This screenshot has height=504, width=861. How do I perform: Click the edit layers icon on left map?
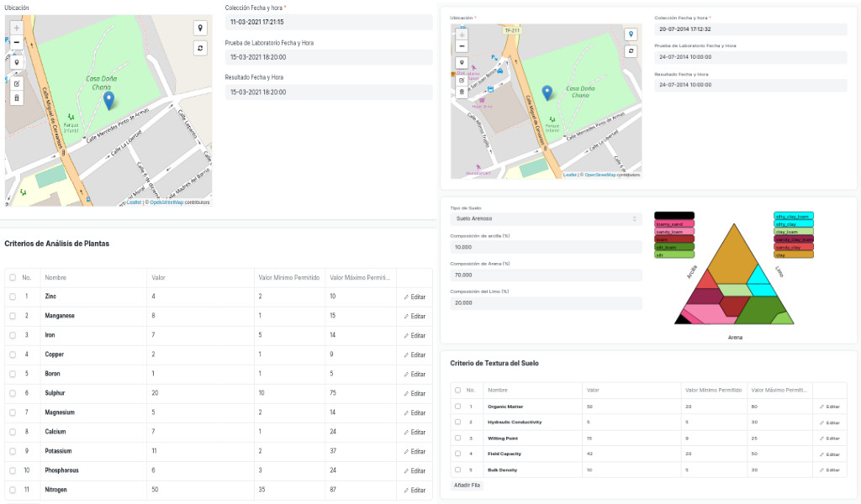pyautogui.click(x=16, y=83)
